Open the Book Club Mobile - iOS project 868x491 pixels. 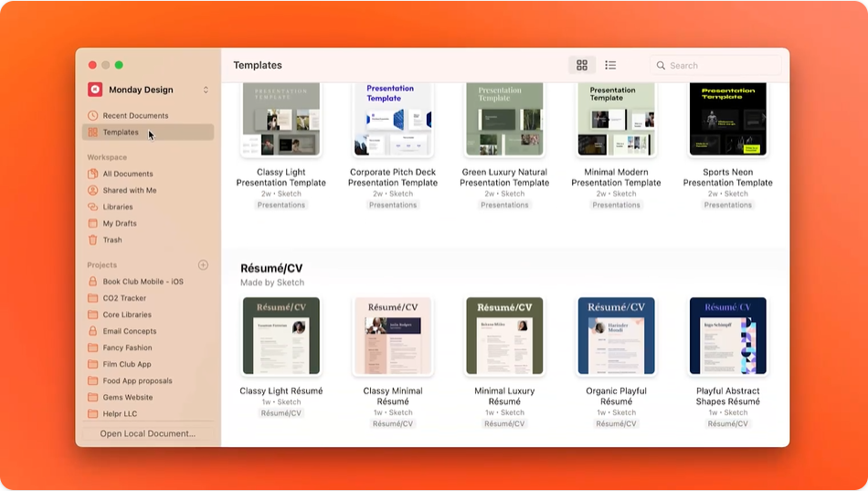(148, 282)
